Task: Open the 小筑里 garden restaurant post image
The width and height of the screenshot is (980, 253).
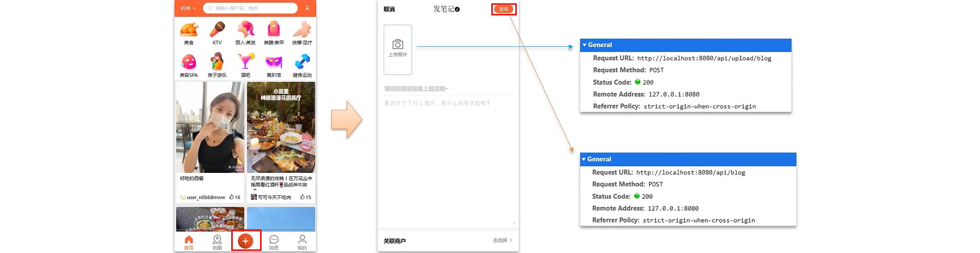Action: point(281,127)
